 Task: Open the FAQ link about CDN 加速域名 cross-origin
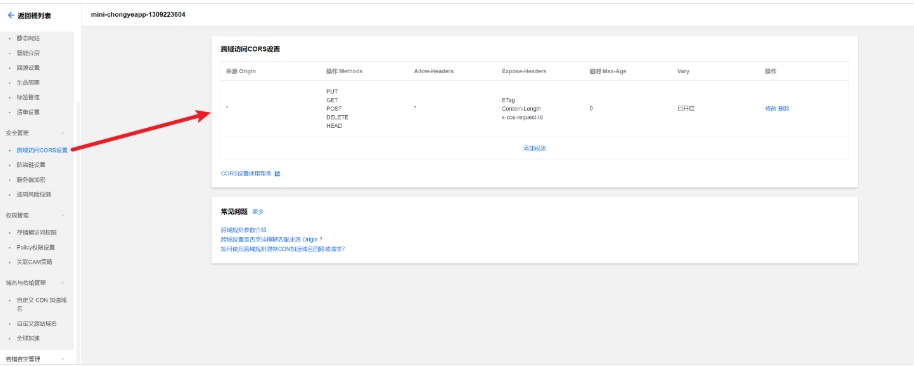point(283,249)
